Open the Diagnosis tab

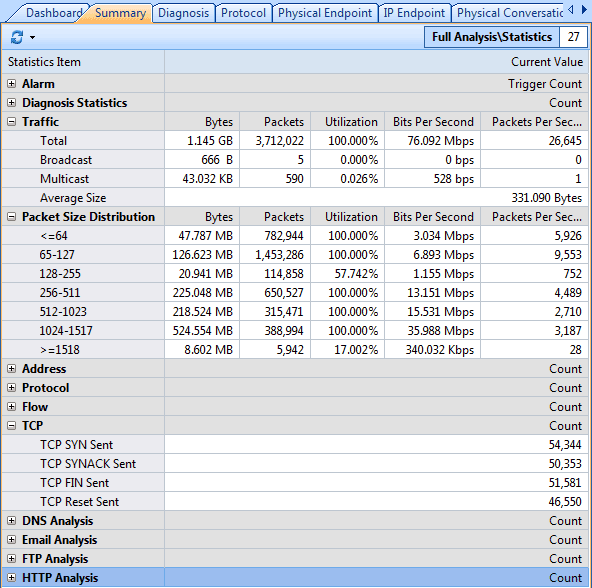point(183,13)
